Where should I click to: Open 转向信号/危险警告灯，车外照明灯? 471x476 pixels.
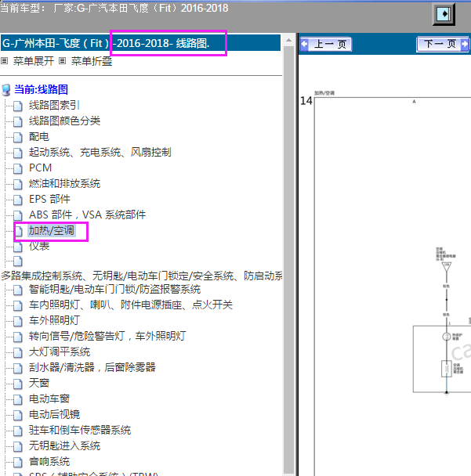click(x=107, y=336)
